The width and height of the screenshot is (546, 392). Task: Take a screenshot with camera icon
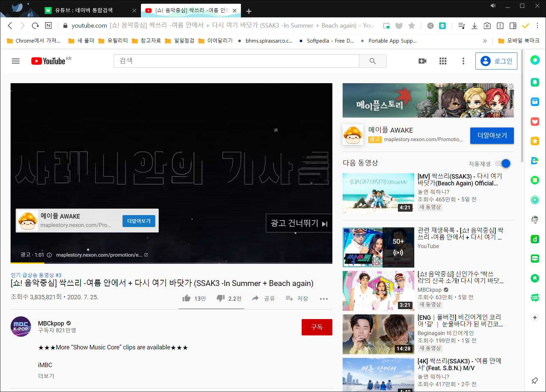487,26
